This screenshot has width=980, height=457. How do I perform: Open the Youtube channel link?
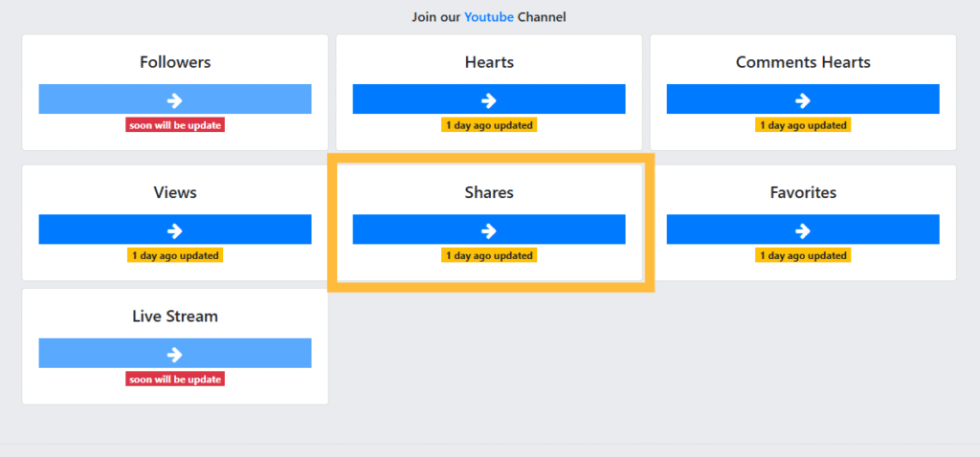tap(489, 16)
